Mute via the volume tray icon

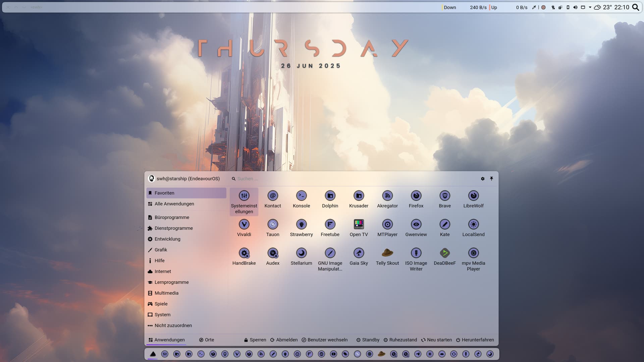tap(575, 7)
